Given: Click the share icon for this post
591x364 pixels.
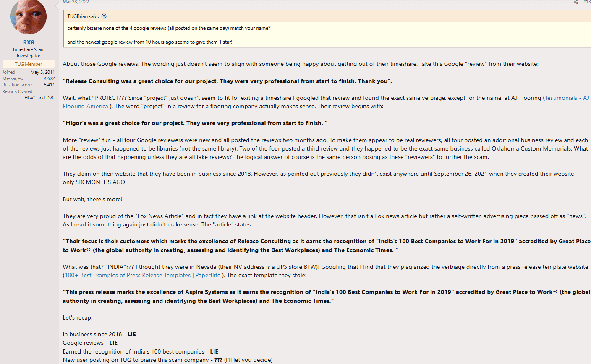Looking at the screenshot, I should (x=576, y=2).
